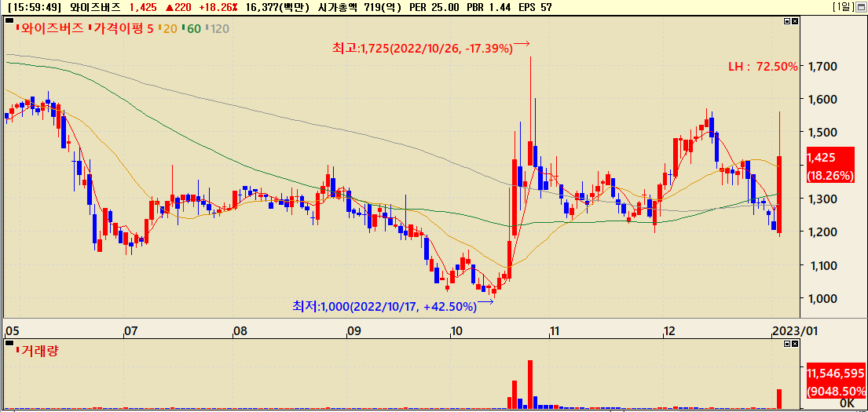Click the 1,600 price axis label
This screenshot has width=868, height=412.
click(x=822, y=100)
